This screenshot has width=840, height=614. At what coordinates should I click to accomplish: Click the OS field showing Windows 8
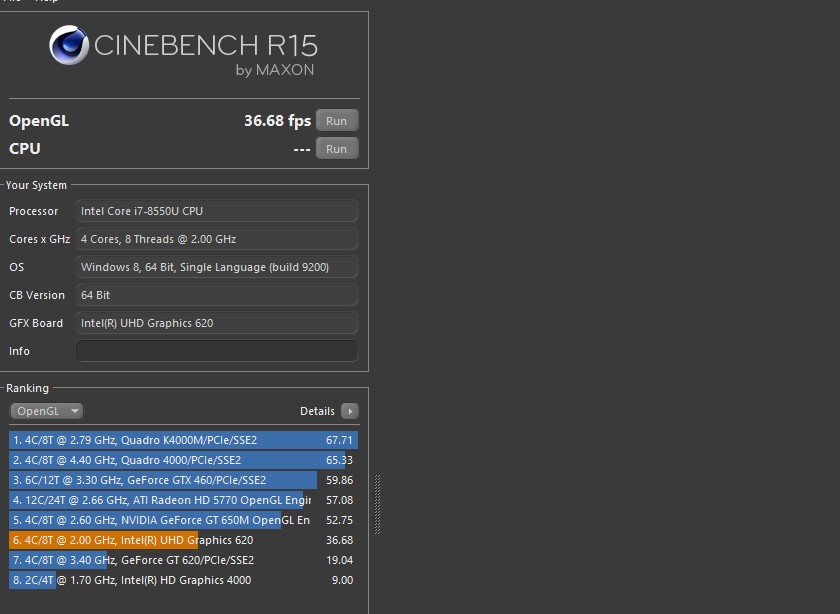(217, 267)
